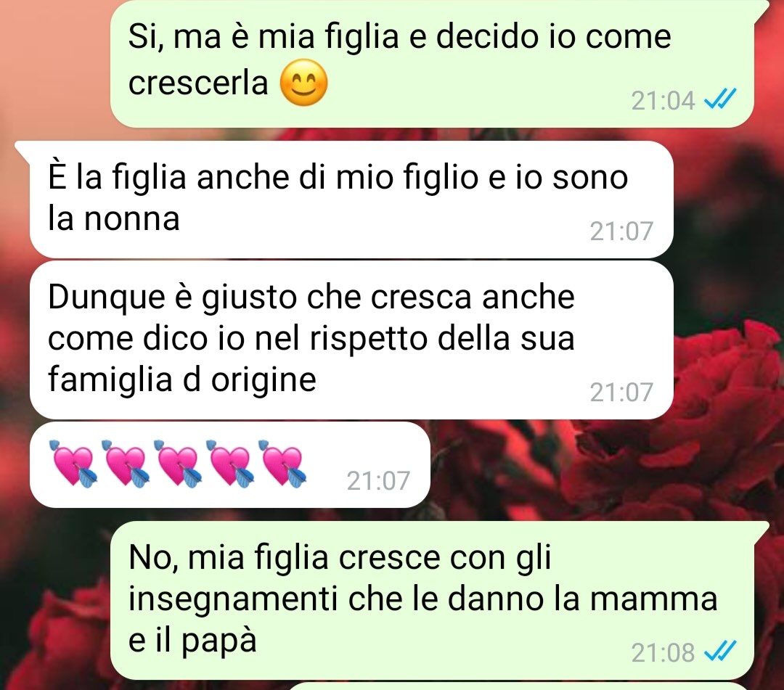
Task: Tap the last heart-with-arrow emoji
Action: pyautogui.click(x=283, y=463)
